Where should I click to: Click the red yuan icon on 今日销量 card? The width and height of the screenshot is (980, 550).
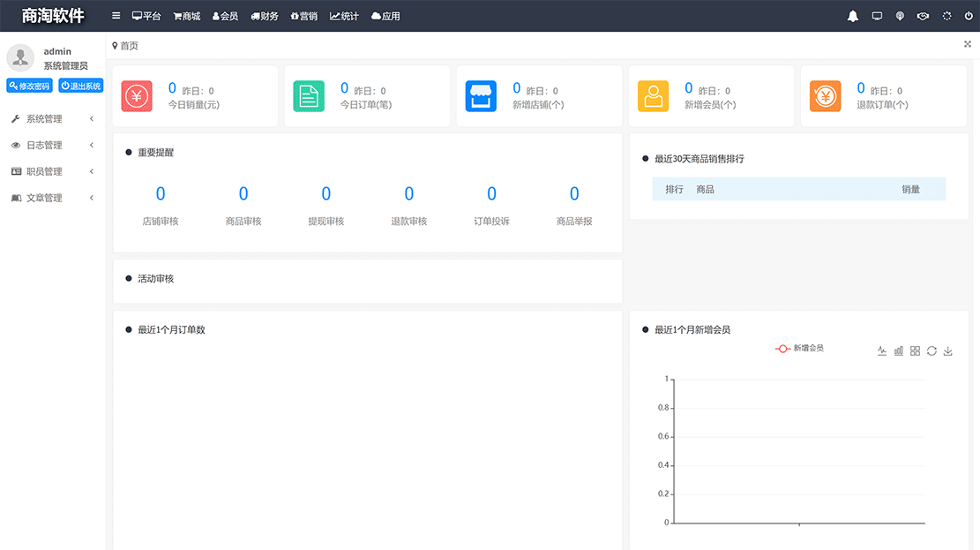(137, 94)
